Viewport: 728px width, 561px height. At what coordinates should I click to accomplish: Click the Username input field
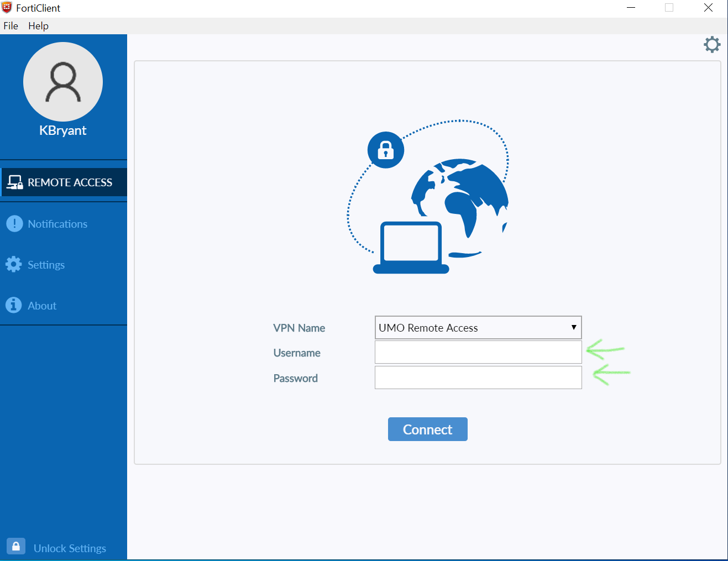tap(478, 352)
